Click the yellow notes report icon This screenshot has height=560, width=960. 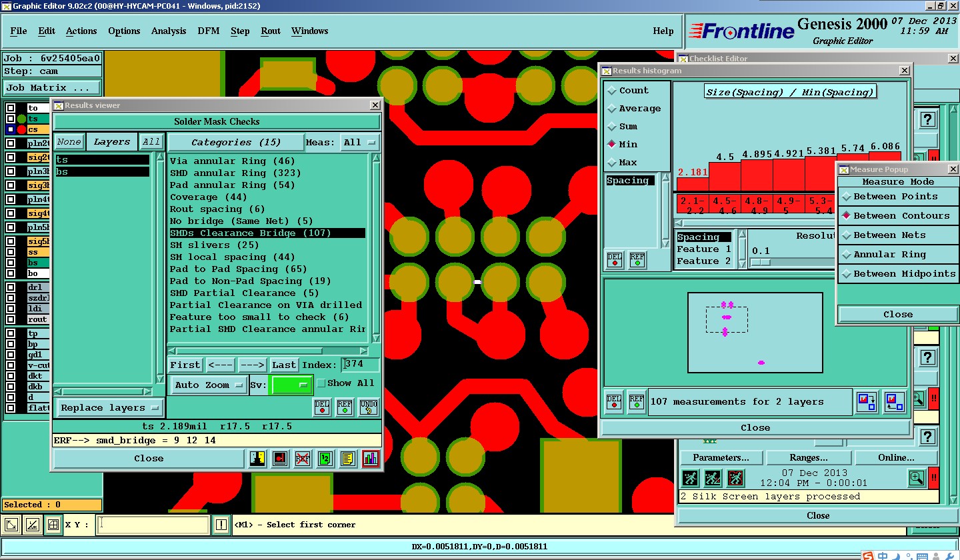click(347, 459)
